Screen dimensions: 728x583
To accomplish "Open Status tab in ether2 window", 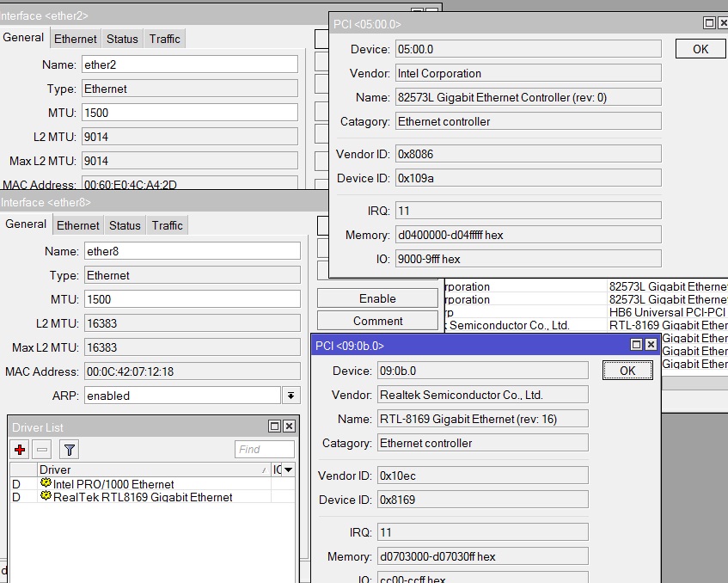I will (x=122, y=39).
